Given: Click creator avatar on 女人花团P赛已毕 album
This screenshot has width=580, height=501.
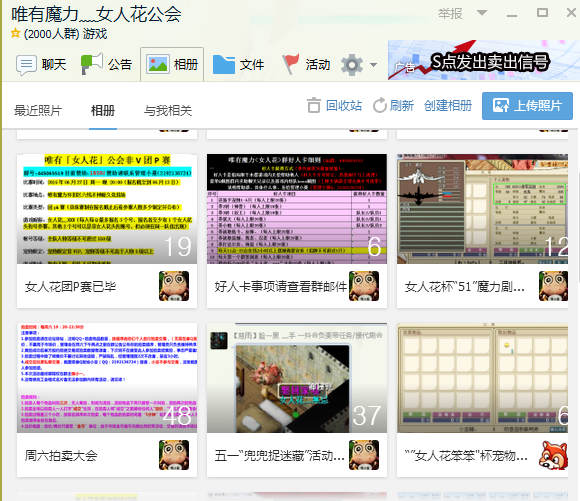Looking at the screenshot, I should tap(174, 286).
